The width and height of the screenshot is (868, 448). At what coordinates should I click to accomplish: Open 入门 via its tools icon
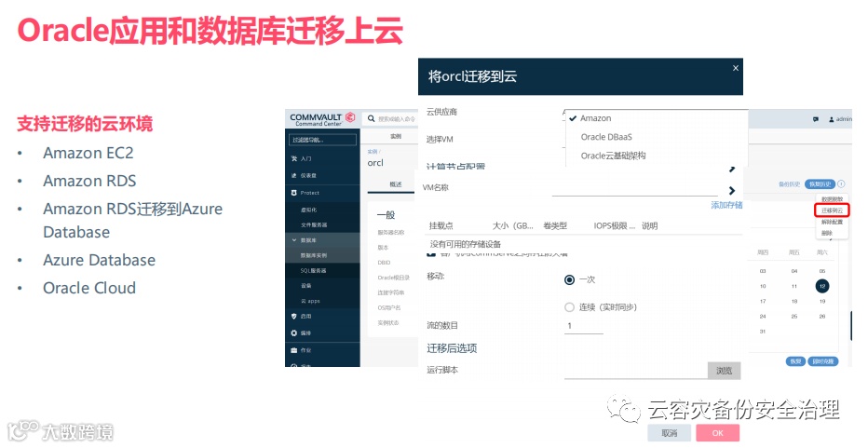click(294, 158)
